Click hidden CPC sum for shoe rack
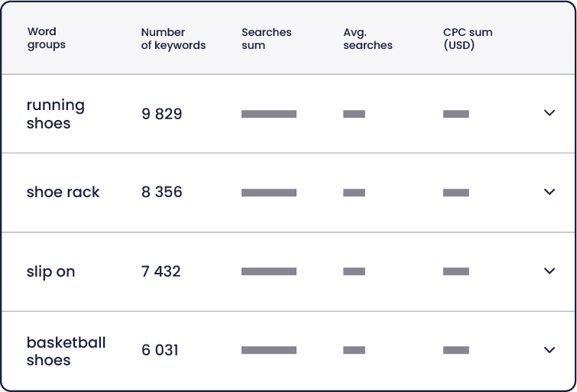 click(456, 193)
